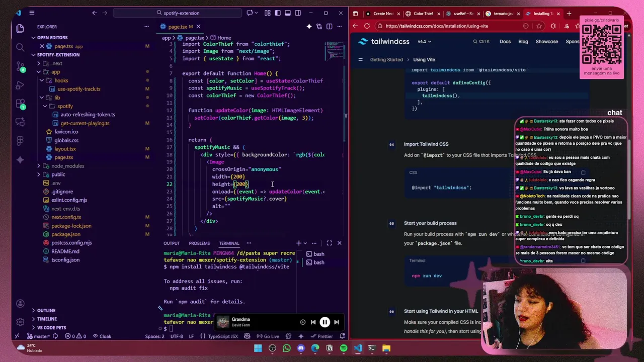Open Explorer Views and More Actions ellipsis

coord(146,27)
